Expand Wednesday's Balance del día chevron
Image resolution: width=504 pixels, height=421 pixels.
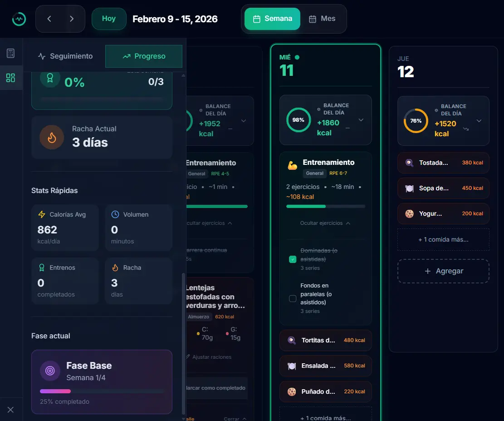pyautogui.click(x=361, y=120)
